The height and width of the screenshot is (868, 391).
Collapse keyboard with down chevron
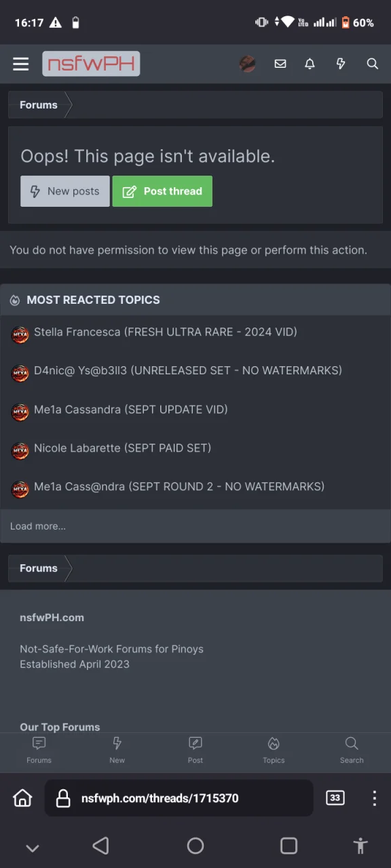32,848
